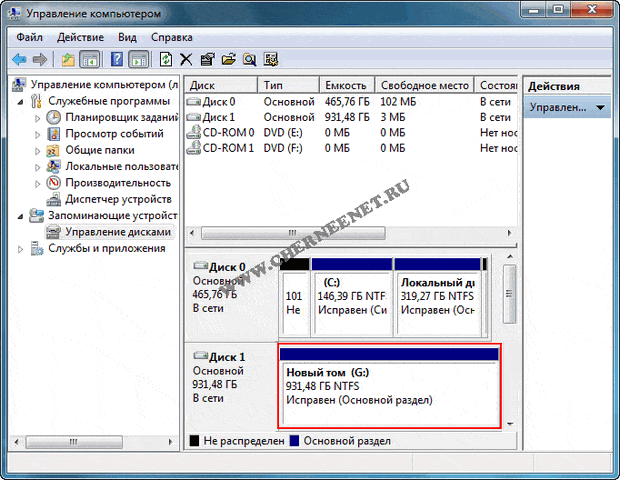Select the Локальные пользователи icon

click(53, 166)
